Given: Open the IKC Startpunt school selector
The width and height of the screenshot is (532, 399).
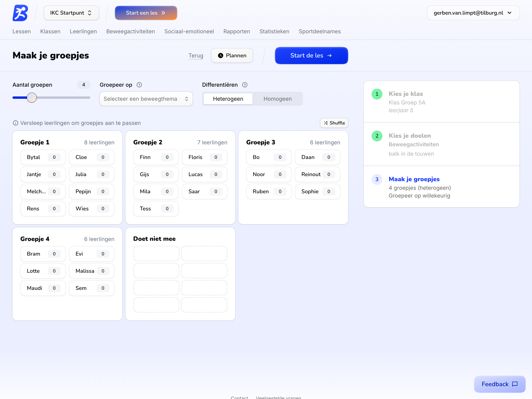Looking at the screenshot, I should (71, 13).
